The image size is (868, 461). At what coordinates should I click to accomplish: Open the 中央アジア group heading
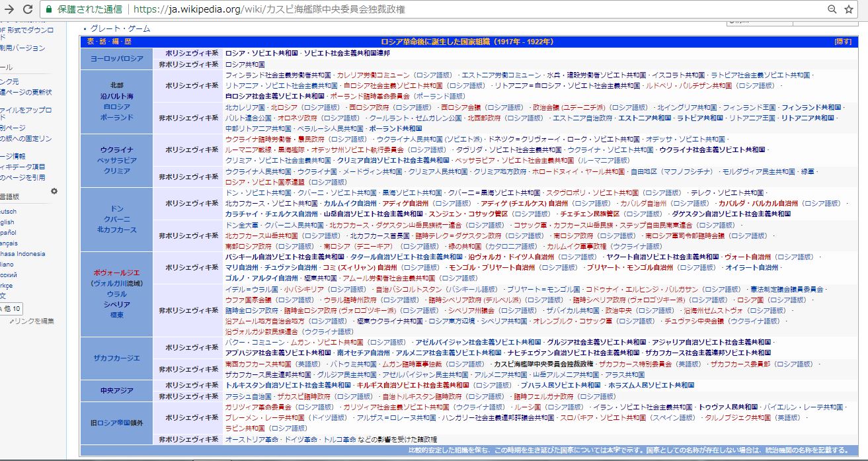pos(116,390)
